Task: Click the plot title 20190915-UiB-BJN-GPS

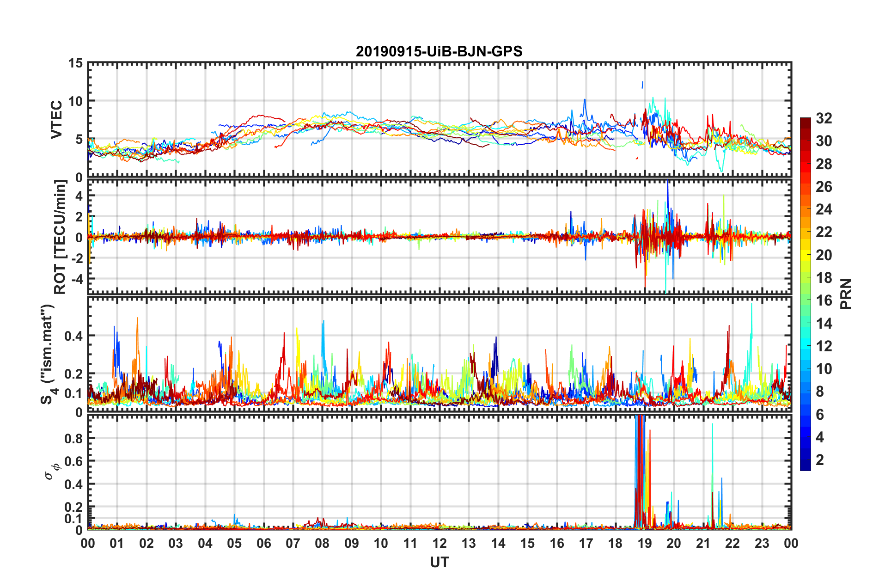Action: 439,51
